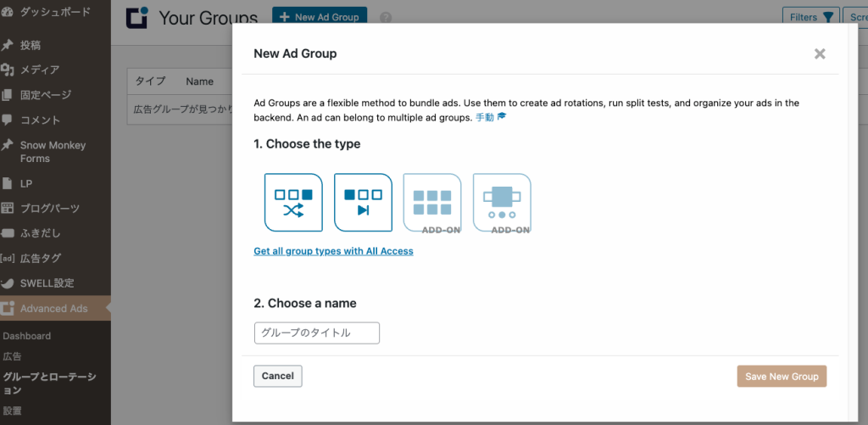Open SWELL設定 in the sidebar
Screen dimensions: 868x425
pyautogui.click(x=47, y=282)
